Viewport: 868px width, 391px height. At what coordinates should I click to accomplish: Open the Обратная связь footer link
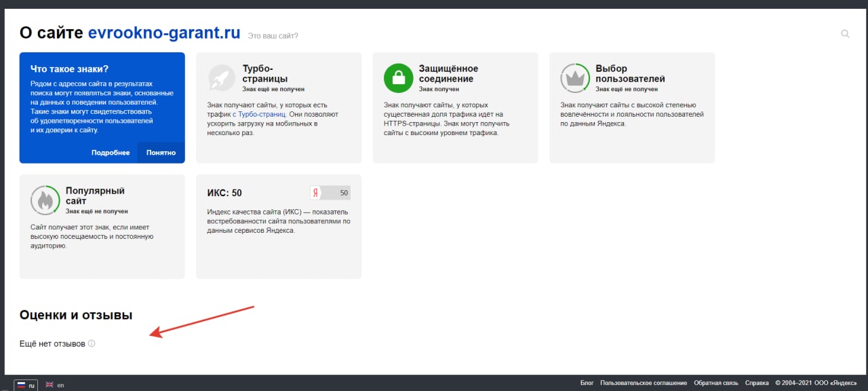pyautogui.click(x=716, y=384)
